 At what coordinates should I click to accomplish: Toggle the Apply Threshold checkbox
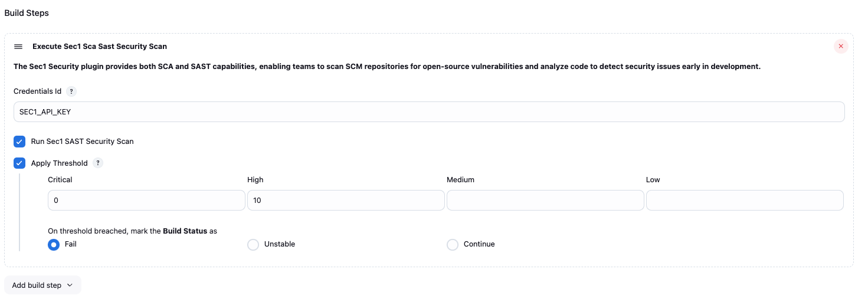tap(20, 163)
